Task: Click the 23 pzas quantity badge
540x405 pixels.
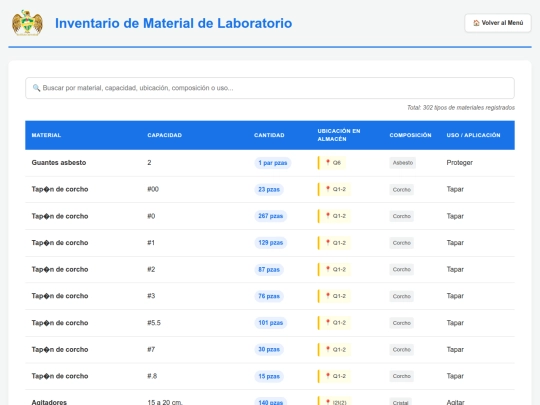Action: 269,189
